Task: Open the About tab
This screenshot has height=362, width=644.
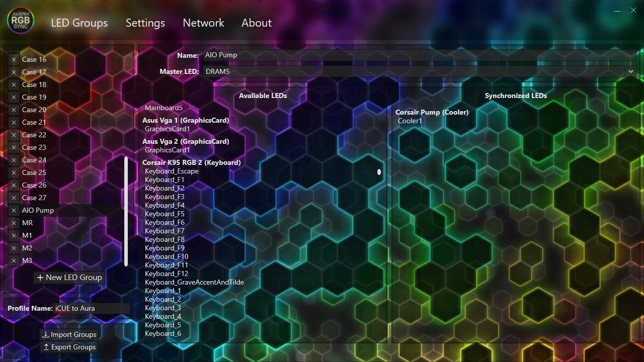Action: (257, 23)
